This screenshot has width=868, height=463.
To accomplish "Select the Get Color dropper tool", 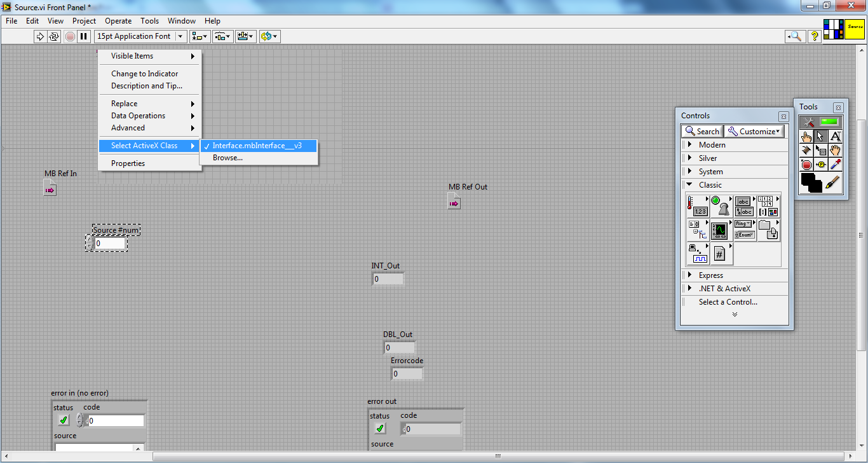I will pos(836,165).
